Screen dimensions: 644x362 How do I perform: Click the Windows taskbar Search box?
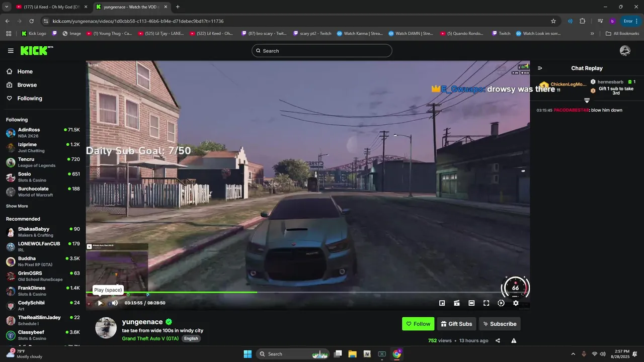[294, 354]
